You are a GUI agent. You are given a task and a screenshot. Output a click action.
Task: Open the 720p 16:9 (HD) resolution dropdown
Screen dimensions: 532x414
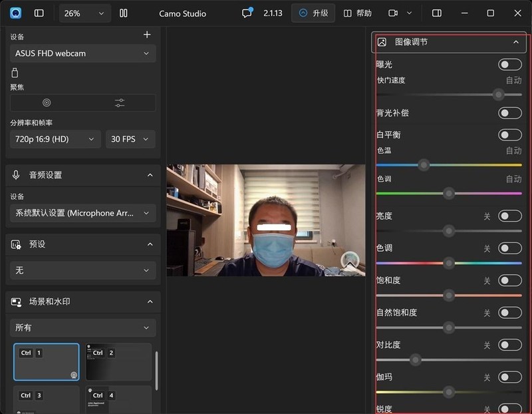point(55,139)
